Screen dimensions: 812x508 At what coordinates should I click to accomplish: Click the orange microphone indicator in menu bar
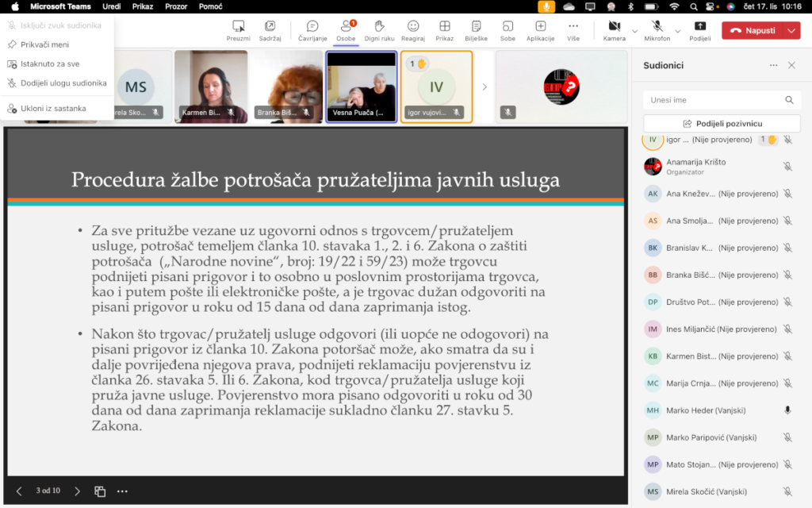click(546, 6)
